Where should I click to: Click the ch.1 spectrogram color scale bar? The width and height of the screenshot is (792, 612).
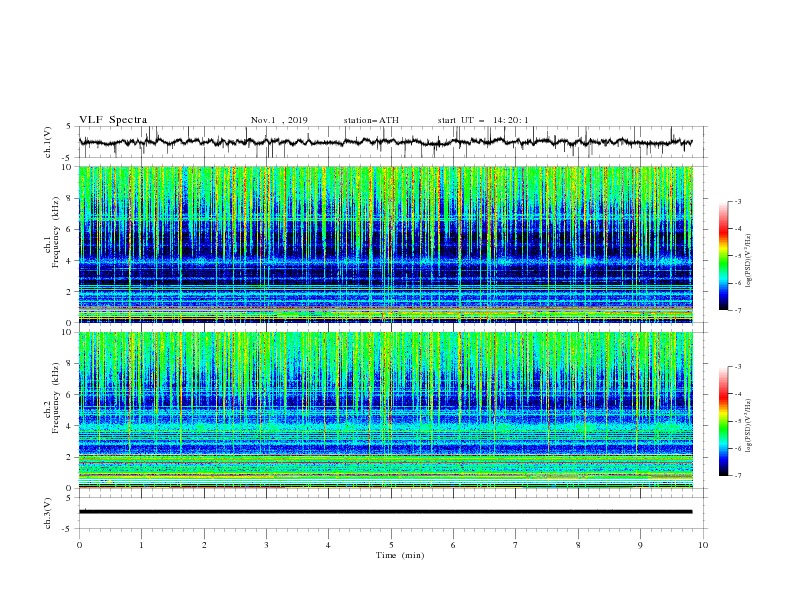(723, 256)
